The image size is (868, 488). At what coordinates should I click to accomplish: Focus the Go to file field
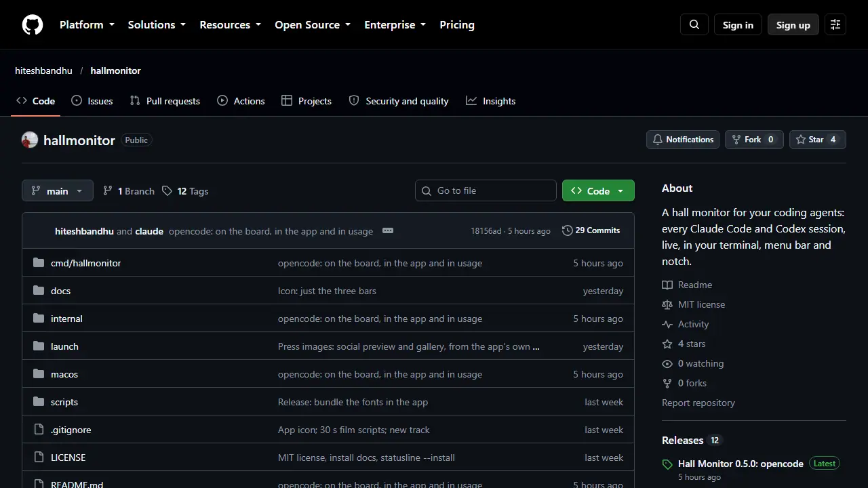tap(486, 190)
